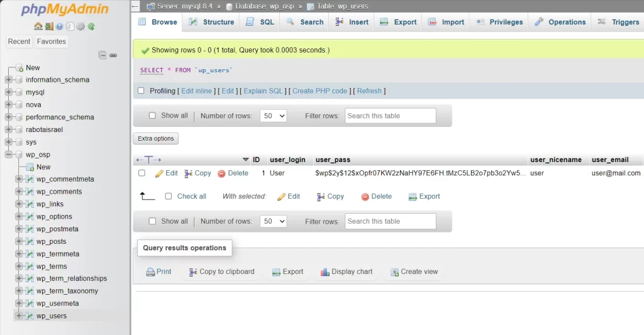Collapse all navigation tree items icon
The width and height of the screenshot is (644, 335).
(103, 55)
